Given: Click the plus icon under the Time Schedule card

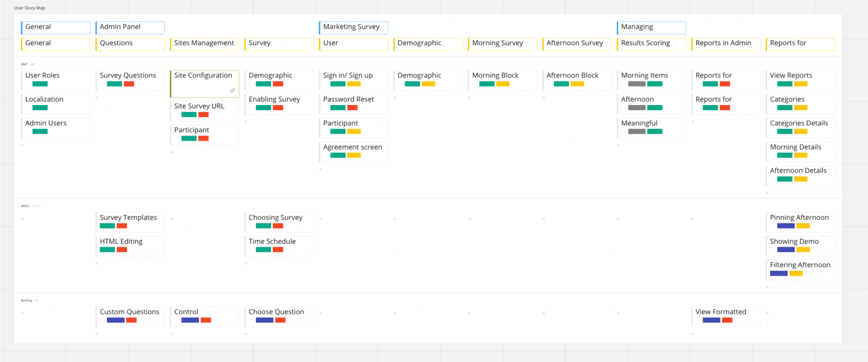Looking at the screenshot, I should click(246, 263).
